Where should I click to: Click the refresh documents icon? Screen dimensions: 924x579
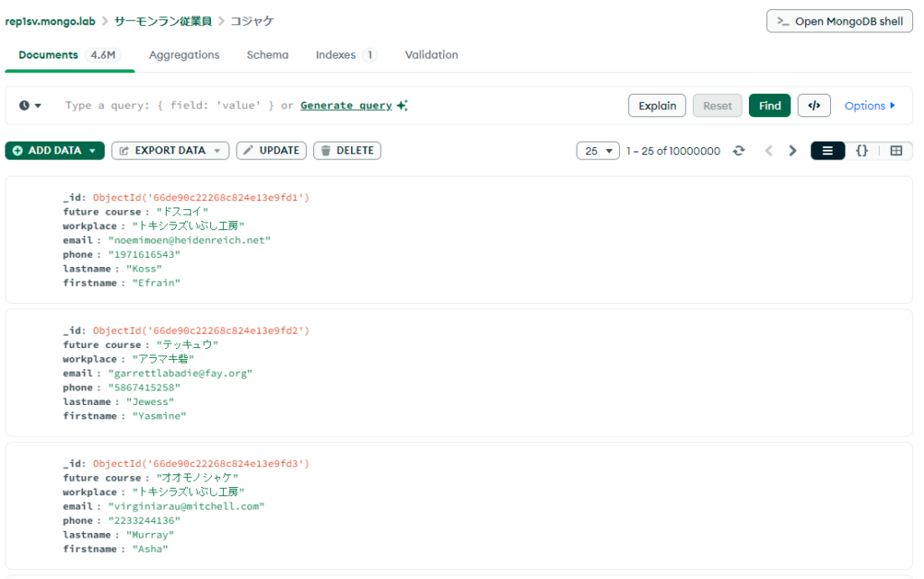pos(739,151)
